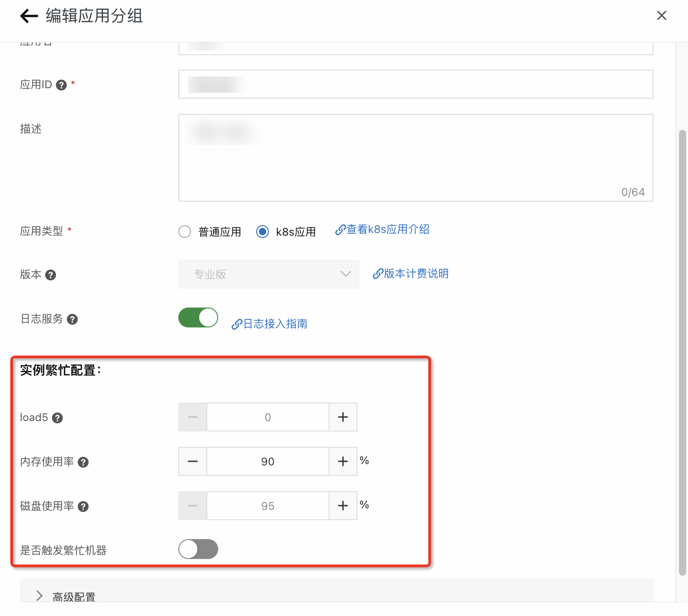Increase 磁盘使用率 with plus button
Image resolution: width=688 pixels, height=616 pixels.
pyautogui.click(x=343, y=506)
